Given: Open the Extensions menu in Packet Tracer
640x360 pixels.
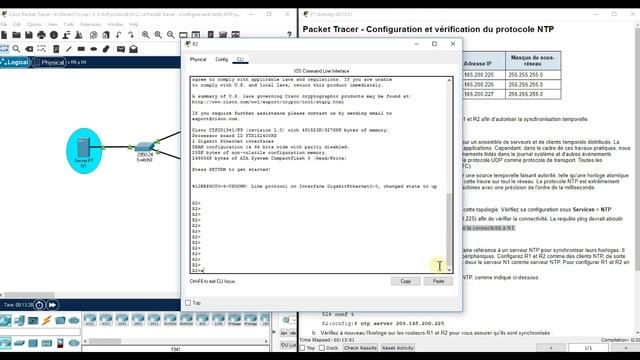Looking at the screenshot, I should point(90,24).
